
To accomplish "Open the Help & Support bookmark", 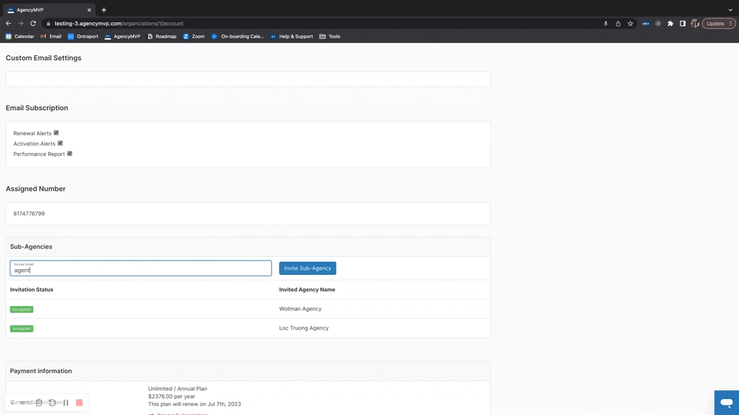I will 291,36.
